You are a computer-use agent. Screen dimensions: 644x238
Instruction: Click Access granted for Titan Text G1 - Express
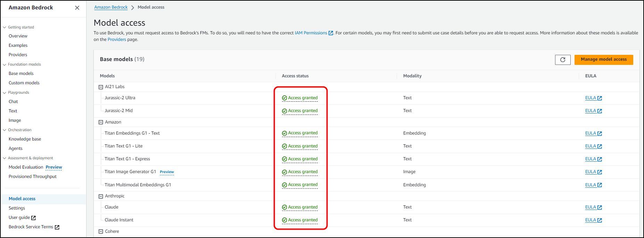(x=300, y=159)
